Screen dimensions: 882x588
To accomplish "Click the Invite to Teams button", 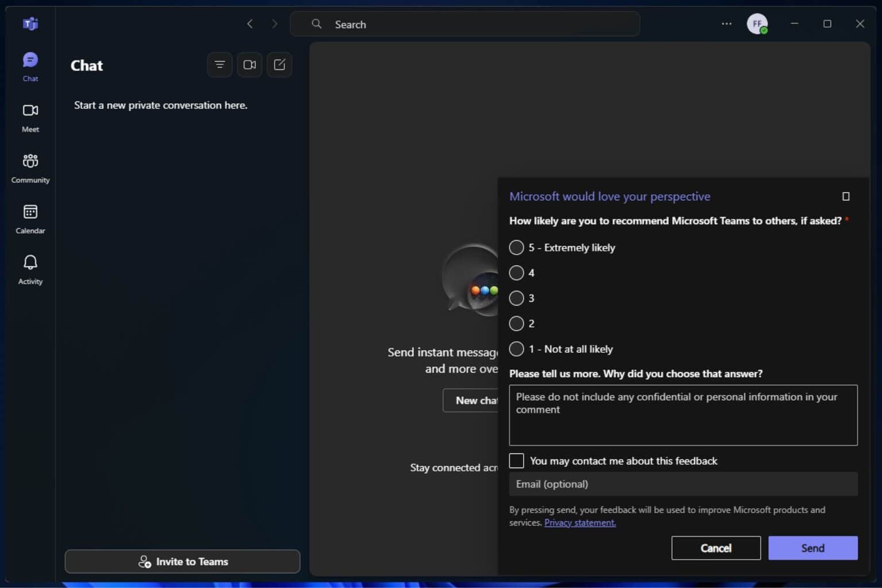I will coord(183,562).
